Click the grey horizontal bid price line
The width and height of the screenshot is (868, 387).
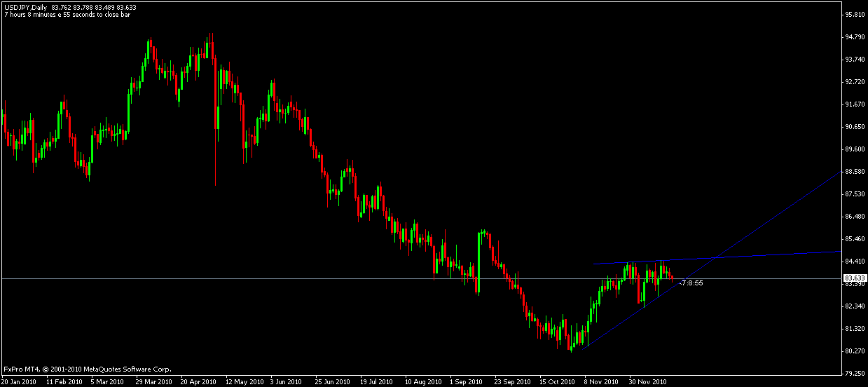[280, 278]
